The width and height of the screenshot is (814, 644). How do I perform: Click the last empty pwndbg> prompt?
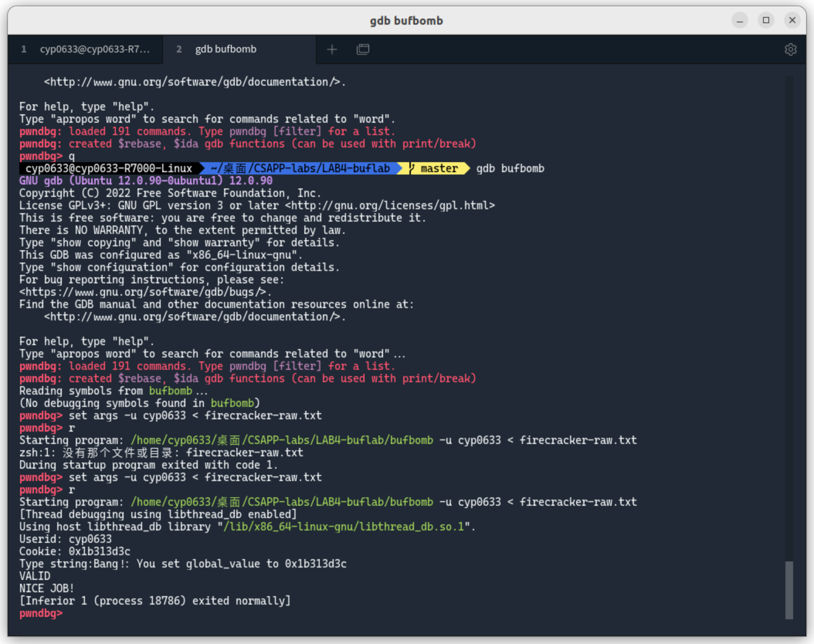point(41,613)
